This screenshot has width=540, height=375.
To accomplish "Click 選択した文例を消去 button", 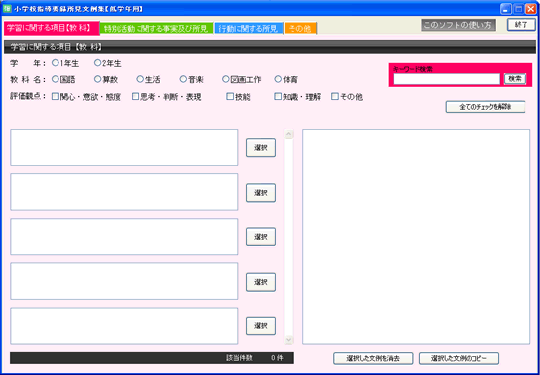I will (x=373, y=358).
